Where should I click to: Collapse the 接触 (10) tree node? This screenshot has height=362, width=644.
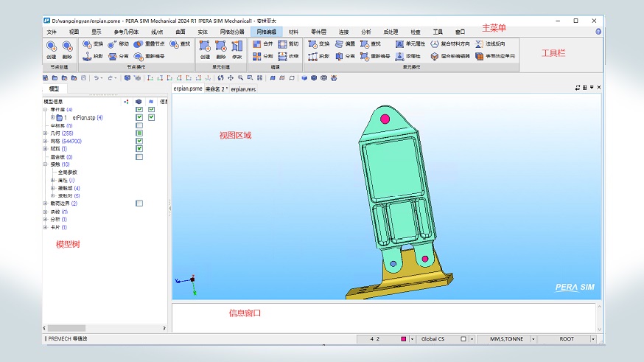pos(46,164)
